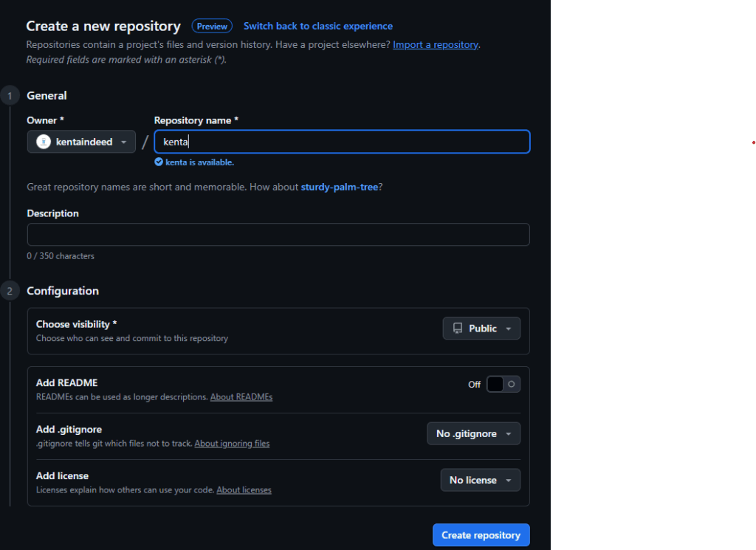
Task: Focus the Repository name field containing kenta
Action: pyautogui.click(x=341, y=142)
